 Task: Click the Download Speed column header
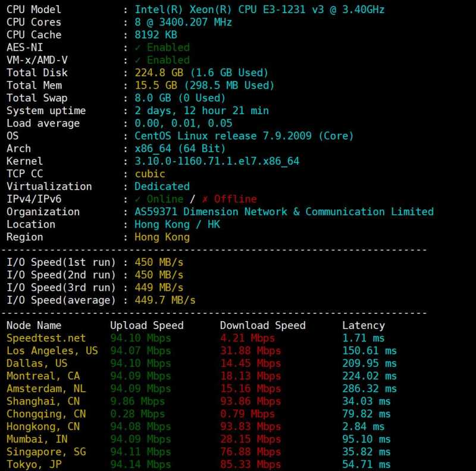point(262,326)
